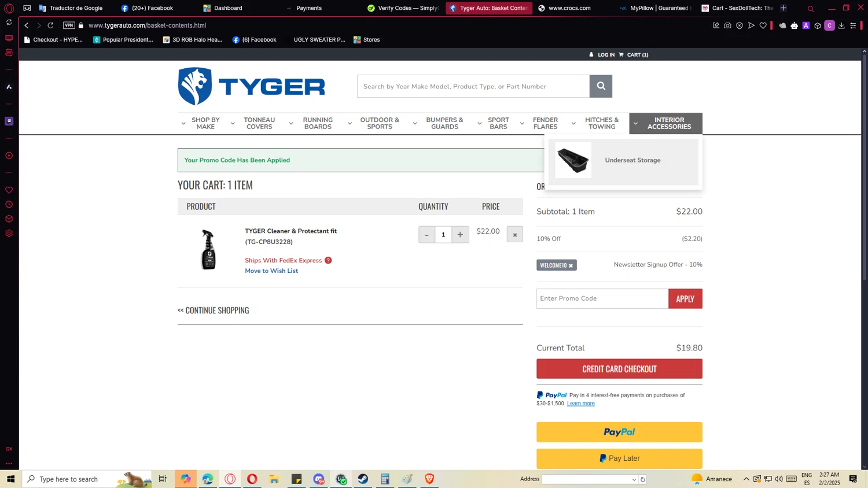Click the user Log In icon
The height and width of the screenshot is (488, 868).
point(591,55)
